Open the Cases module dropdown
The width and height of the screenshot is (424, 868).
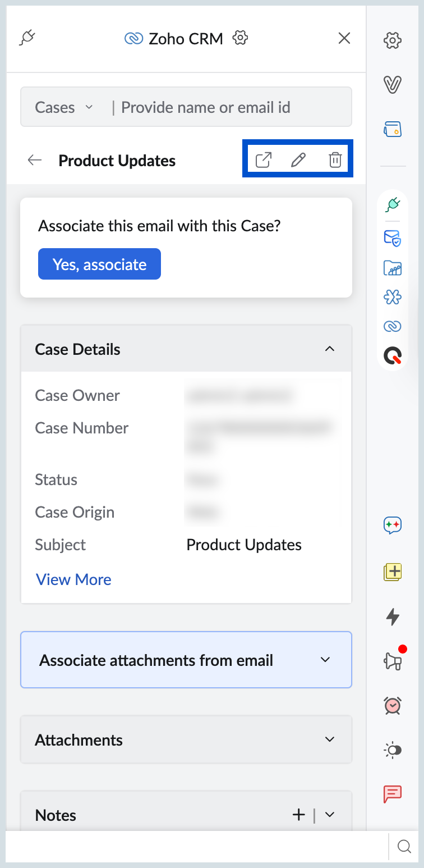pyautogui.click(x=64, y=107)
